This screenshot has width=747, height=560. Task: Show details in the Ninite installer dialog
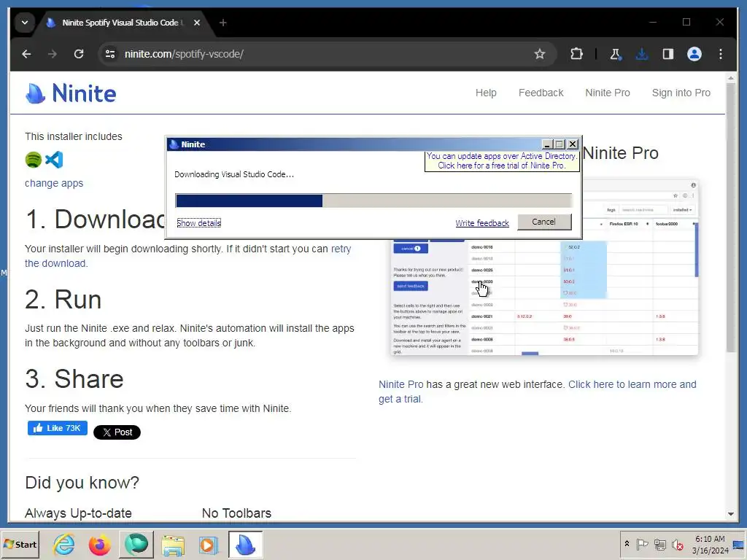tap(198, 223)
